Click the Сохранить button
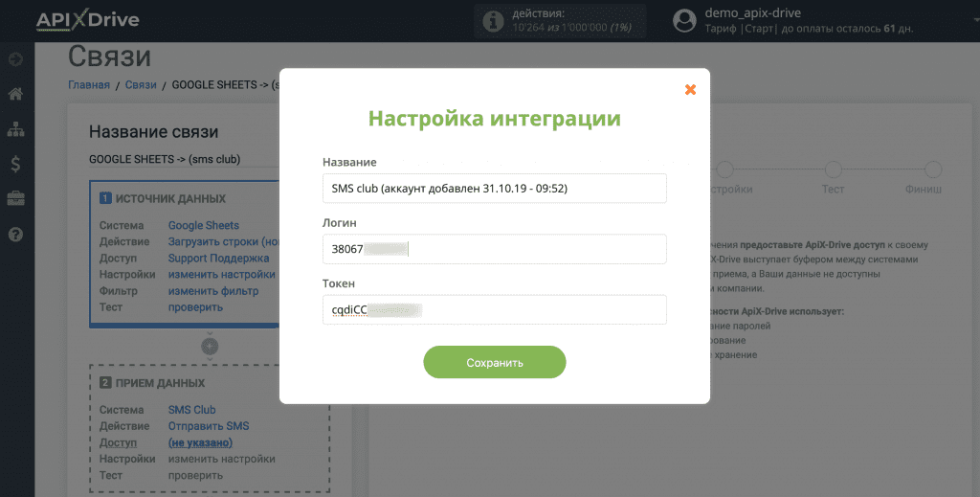 [x=495, y=362]
